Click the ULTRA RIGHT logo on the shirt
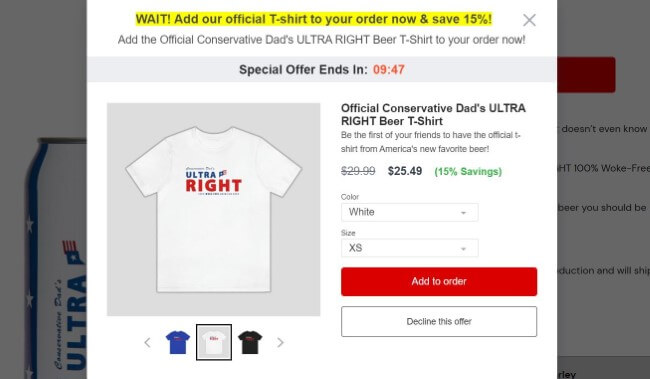Screen dimensions: 650x379 [213, 181]
